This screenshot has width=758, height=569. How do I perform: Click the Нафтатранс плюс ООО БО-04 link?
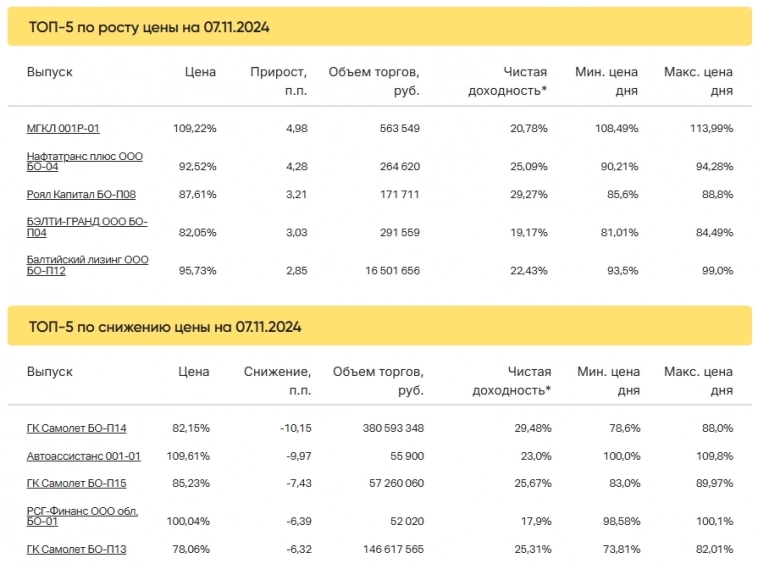click(x=84, y=161)
